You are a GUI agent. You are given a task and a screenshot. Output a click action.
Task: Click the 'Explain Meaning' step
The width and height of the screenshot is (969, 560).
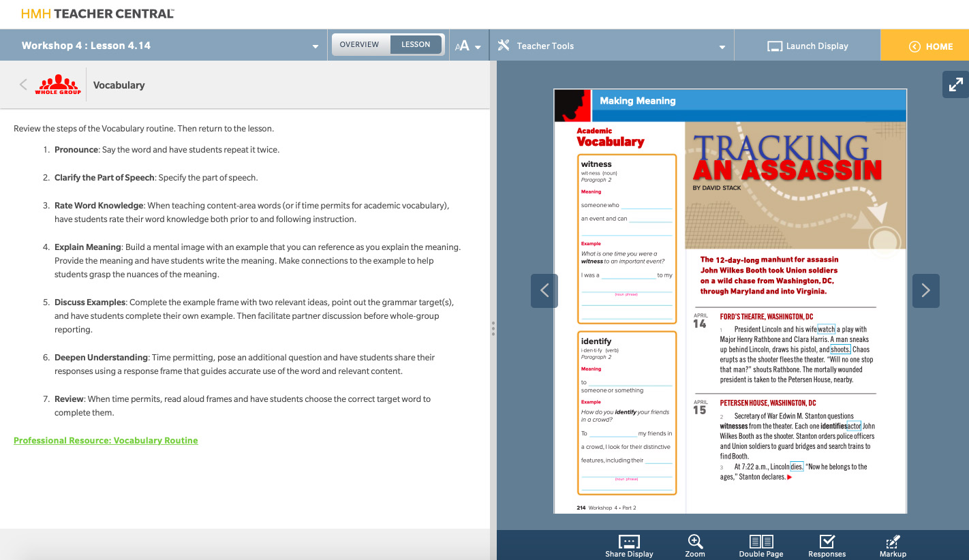click(258, 260)
